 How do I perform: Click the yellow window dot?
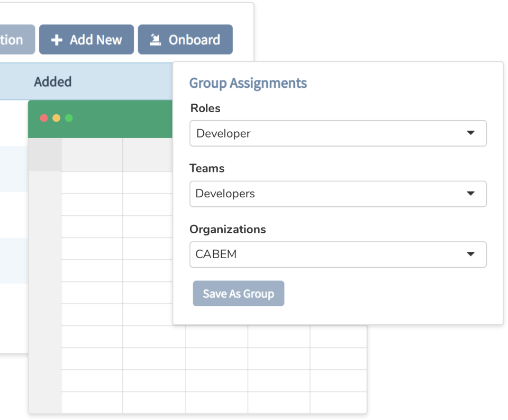(x=57, y=118)
